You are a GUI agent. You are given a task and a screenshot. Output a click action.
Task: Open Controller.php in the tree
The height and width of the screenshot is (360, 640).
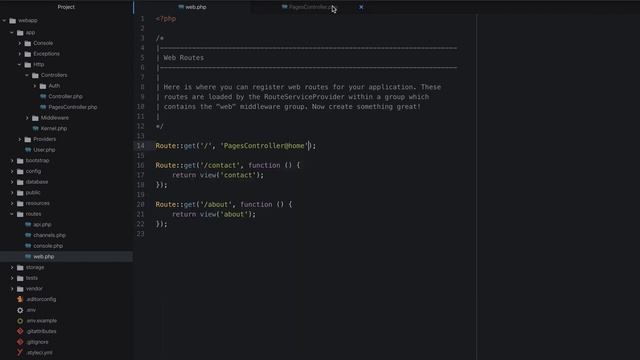(65, 96)
